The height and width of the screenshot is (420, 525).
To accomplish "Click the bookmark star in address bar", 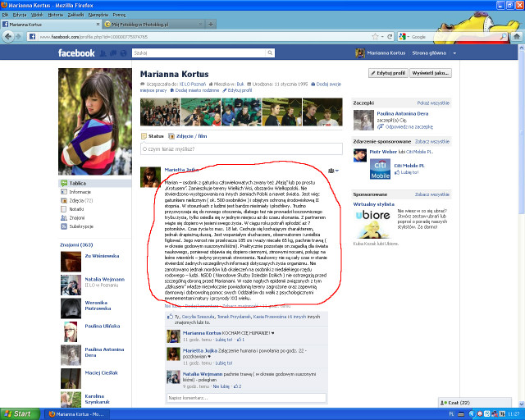I will pos(376,37).
